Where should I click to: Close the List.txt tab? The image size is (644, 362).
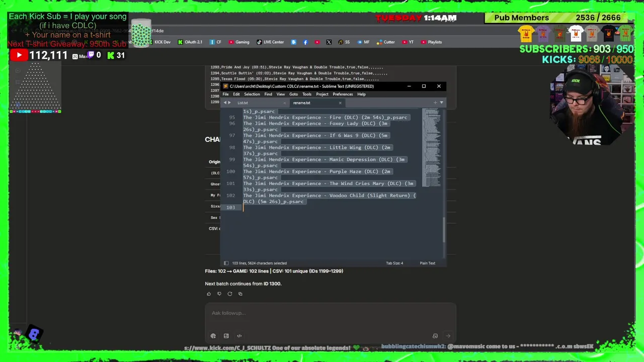tap(284, 103)
